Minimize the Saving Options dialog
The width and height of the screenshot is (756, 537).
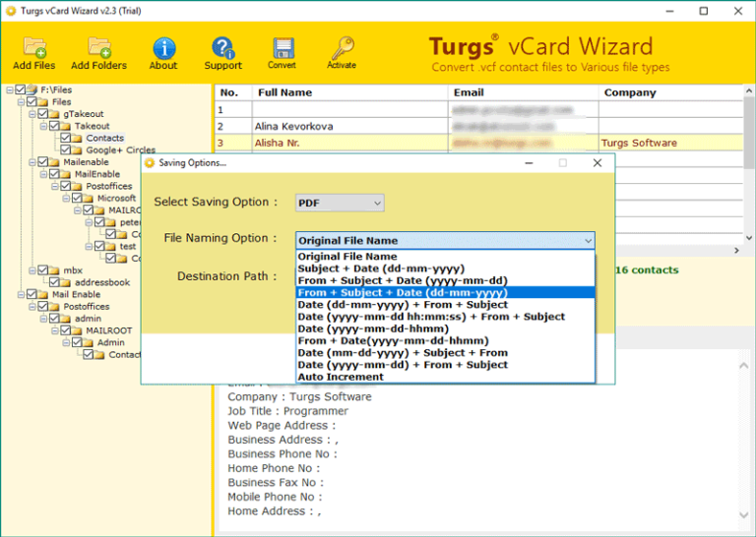point(529,163)
